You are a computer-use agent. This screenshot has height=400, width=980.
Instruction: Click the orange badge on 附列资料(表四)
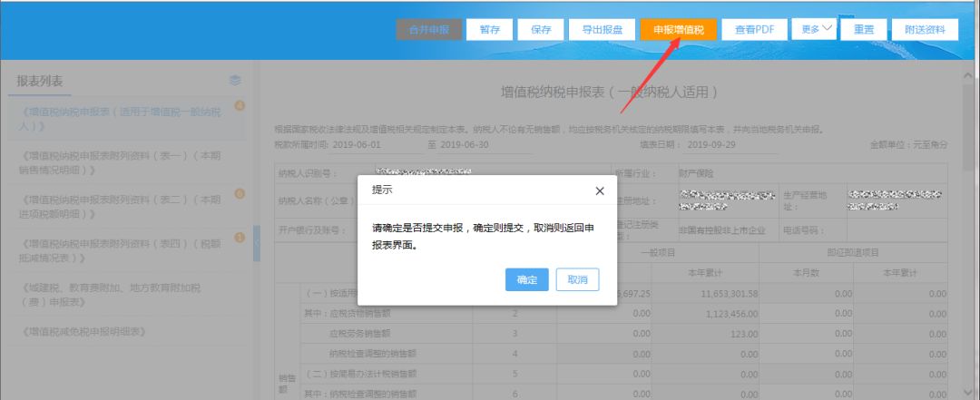(x=240, y=238)
